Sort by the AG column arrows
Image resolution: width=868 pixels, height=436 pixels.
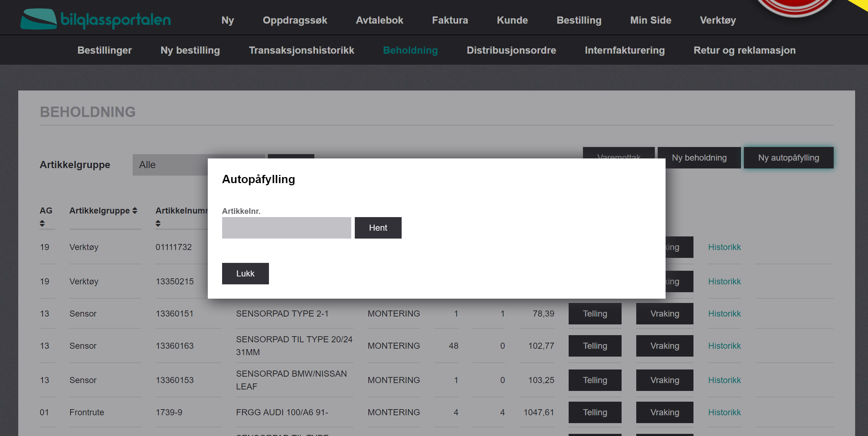[x=42, y=224]
